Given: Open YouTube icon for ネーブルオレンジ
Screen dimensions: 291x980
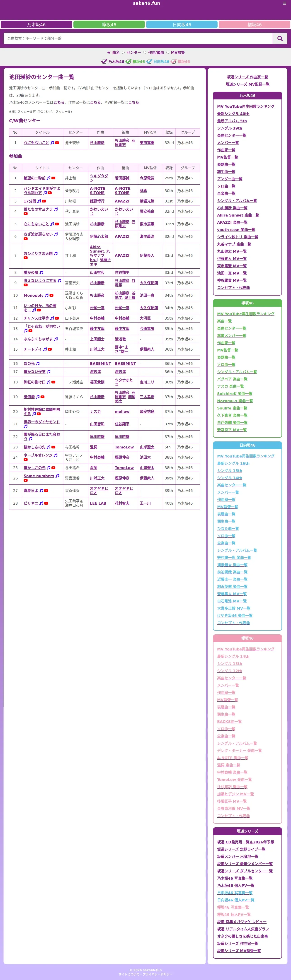Looking at the screenshot, I should click(26, 460).
